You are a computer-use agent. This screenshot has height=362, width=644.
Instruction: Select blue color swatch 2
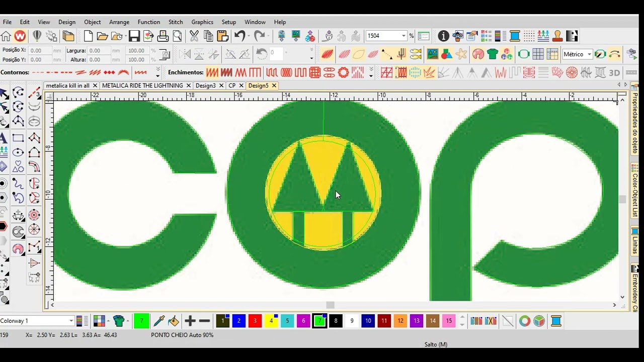(238, 321)
